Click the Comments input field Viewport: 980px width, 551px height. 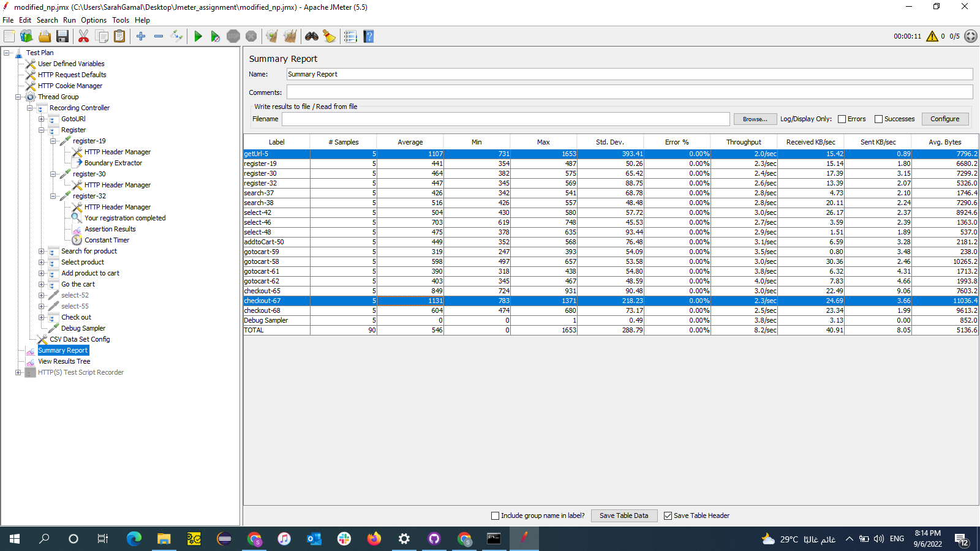(x=630, y=92)
